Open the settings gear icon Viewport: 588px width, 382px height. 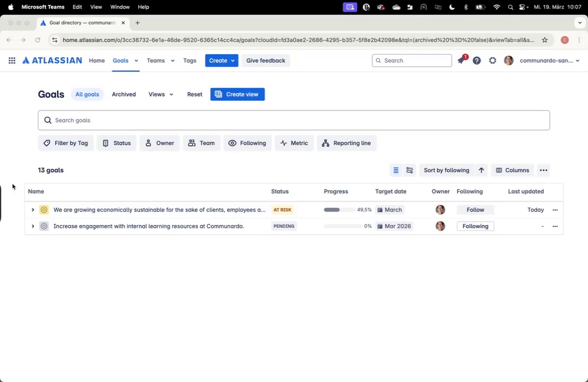coord(492,60)
